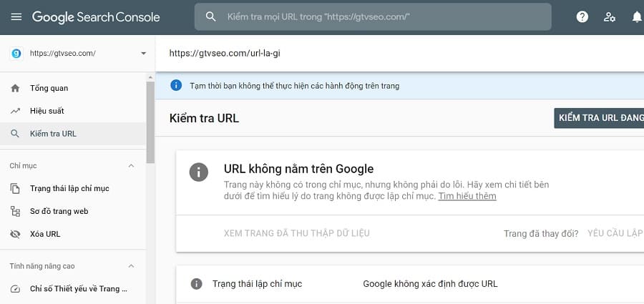Click the Kiểm tra URL magnifier icon
Image resolution: width=644 pixels, height=304 pixels.
[15, 134]
